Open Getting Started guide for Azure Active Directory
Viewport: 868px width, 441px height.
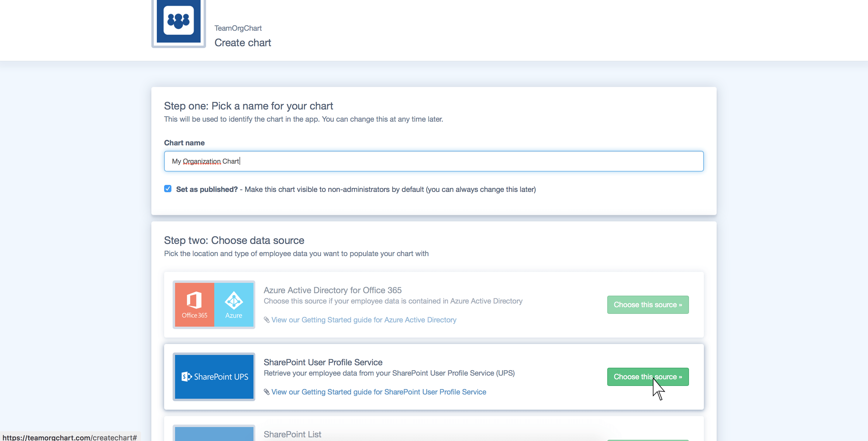(363, 320)
